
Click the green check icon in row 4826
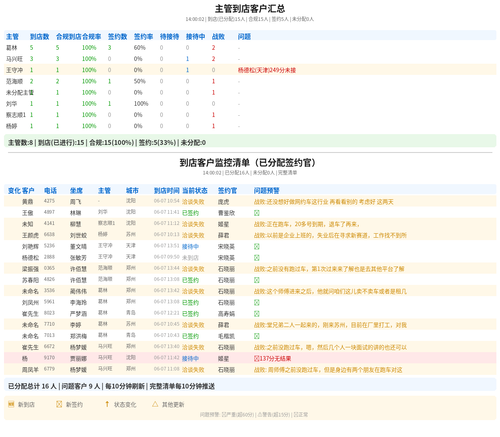(x=257, y=280)
